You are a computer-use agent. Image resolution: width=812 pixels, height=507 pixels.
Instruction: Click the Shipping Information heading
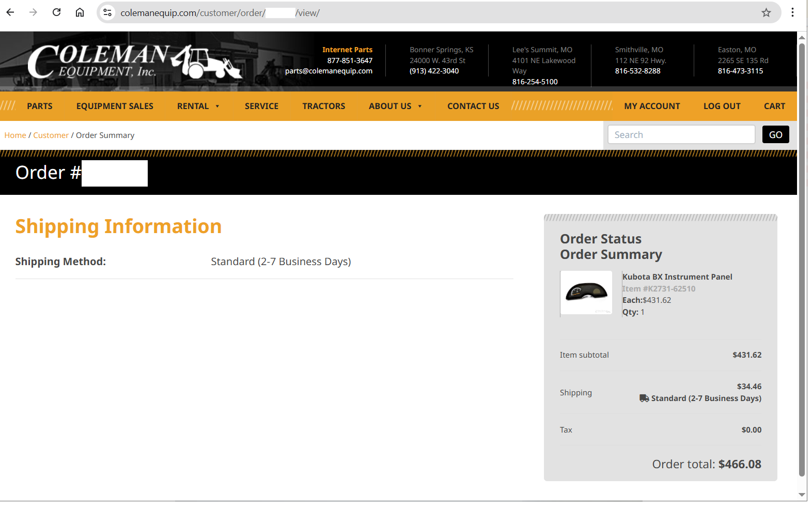[118, 226]
